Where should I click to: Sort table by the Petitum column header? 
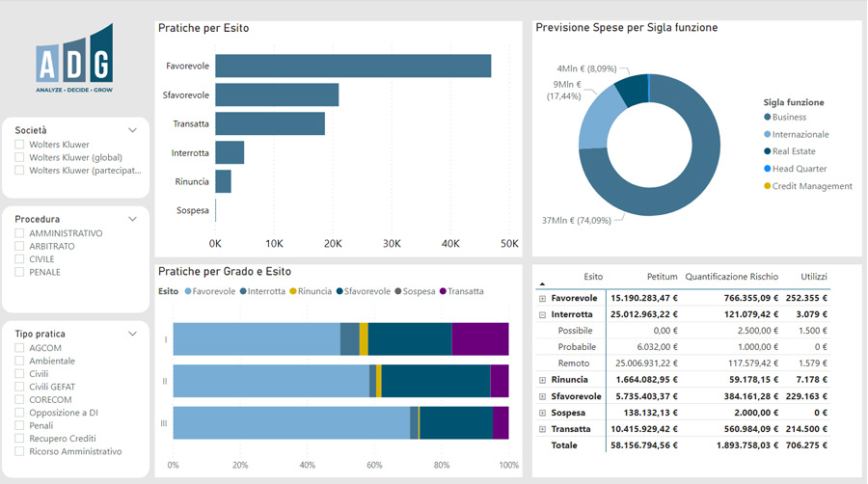tap(662, 276)
